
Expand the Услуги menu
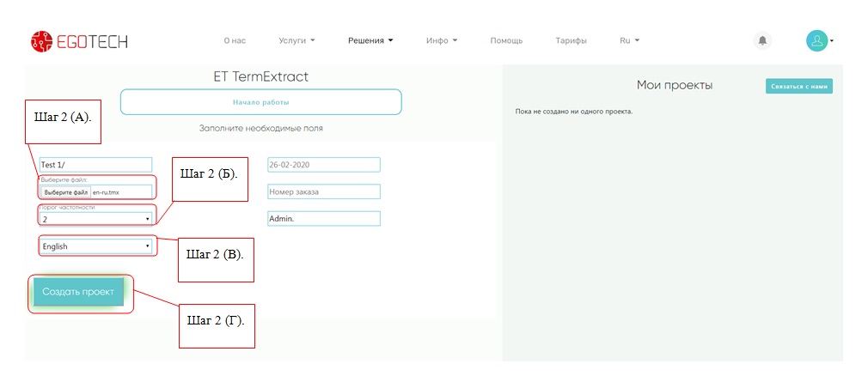point(296,40)
